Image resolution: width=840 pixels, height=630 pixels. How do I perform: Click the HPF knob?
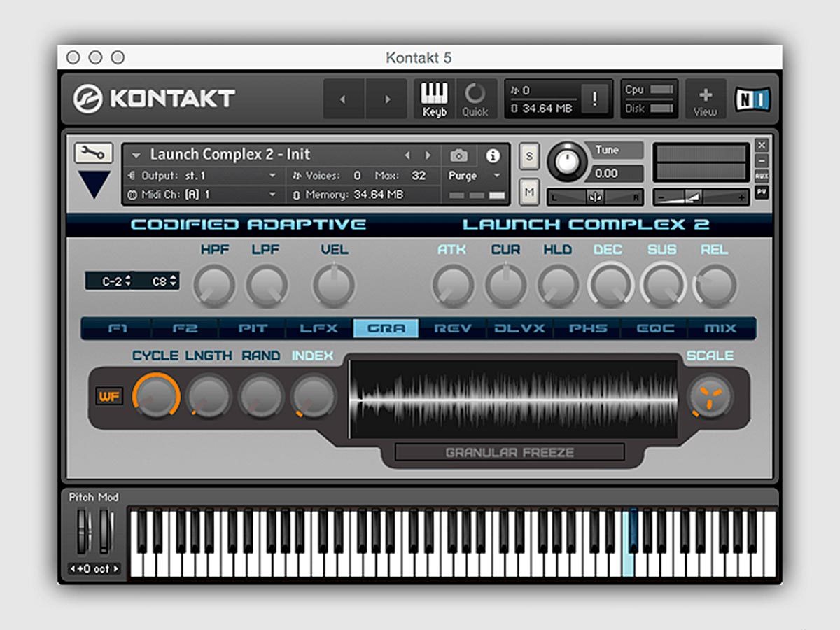pyautogui.click(x=214, y=285)
